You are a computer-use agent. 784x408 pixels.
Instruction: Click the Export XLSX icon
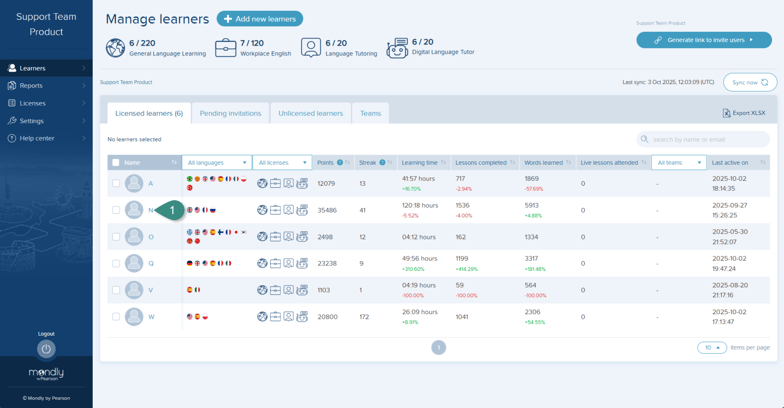[x=726, y=113]
